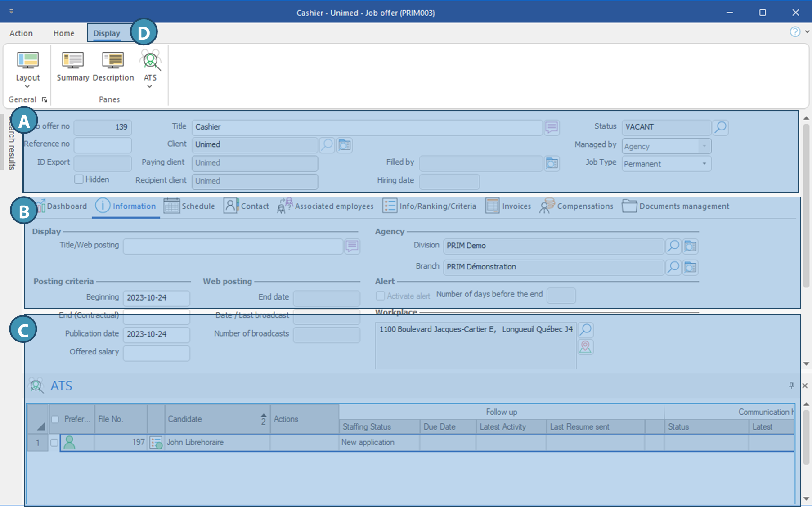This screenshot has width=812, height=507.
Task: Check the row checkbox for file 197
Action: pyautogui.click(x=54, y=443)
